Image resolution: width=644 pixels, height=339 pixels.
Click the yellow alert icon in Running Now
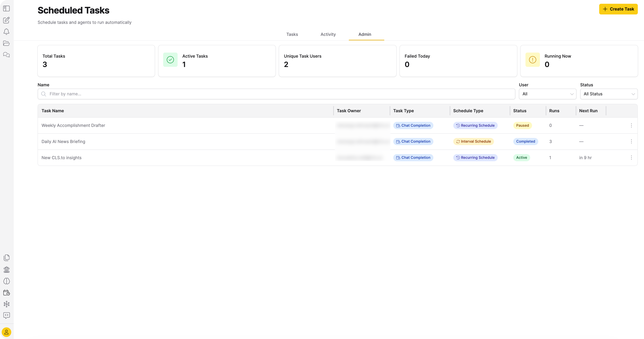(532, 60)
